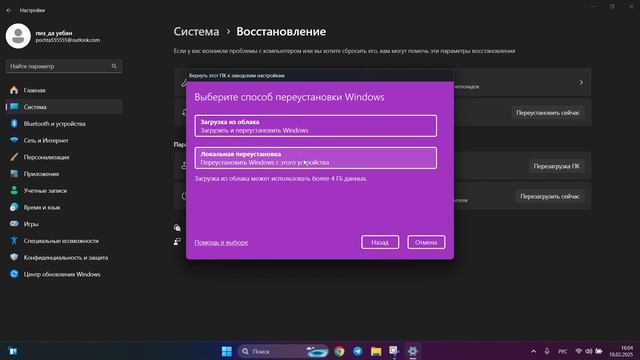Open Время и язык settings

click(x=64, y=207)
